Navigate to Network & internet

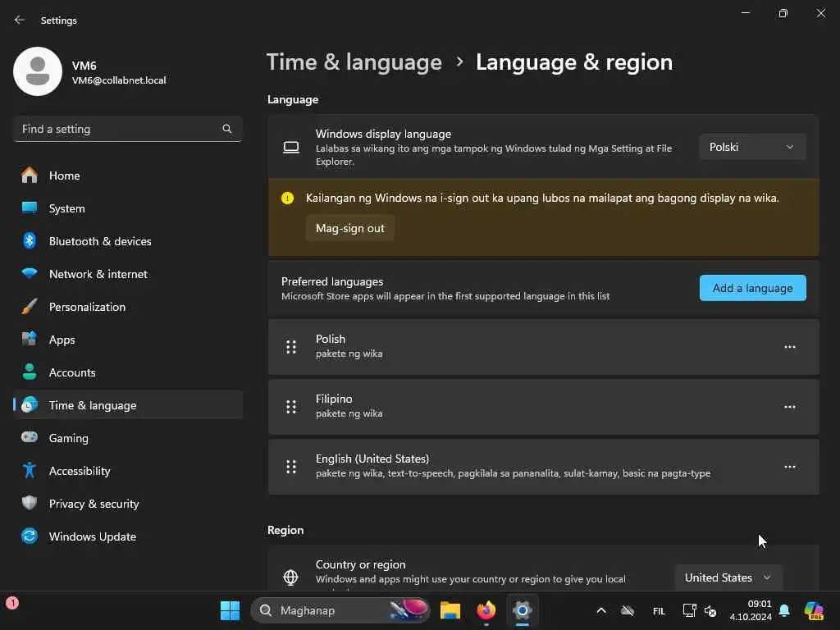coord(127,274)
